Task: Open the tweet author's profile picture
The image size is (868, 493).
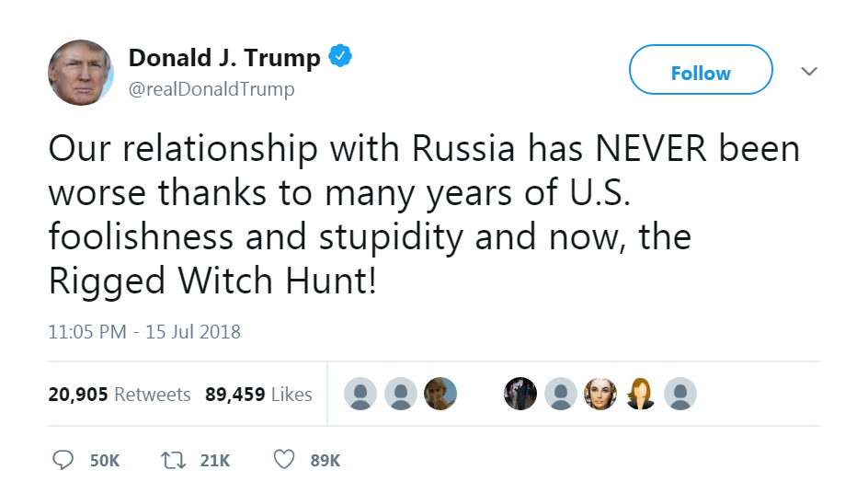Action: click(x=81, y=73)
